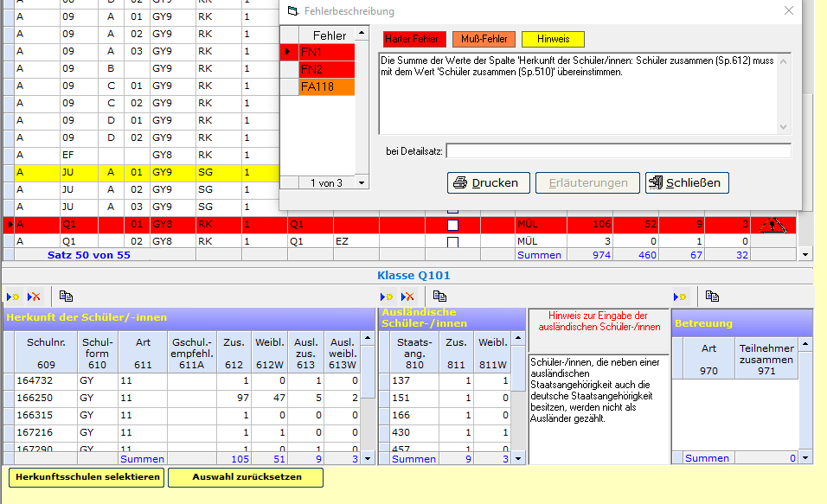Click the bei Detailsatz input field
Viewport: 827px width, 504px height.
618,151
